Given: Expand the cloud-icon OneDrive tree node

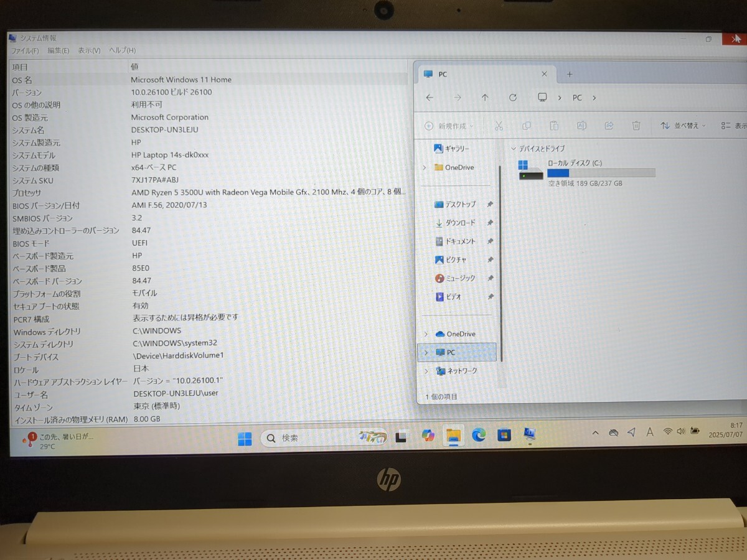Looking at the screenshot, I should point(426,334).
